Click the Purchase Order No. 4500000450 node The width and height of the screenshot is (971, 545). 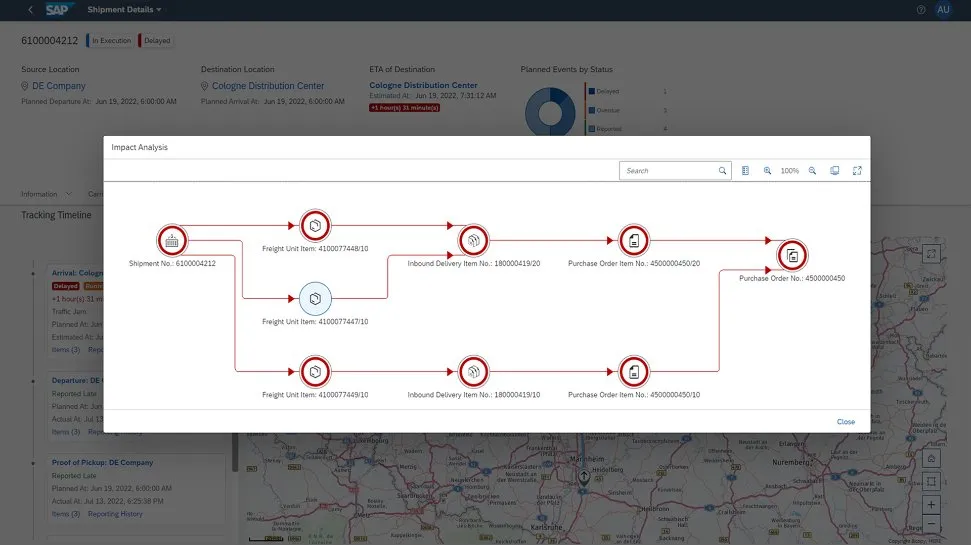(791, 255)
